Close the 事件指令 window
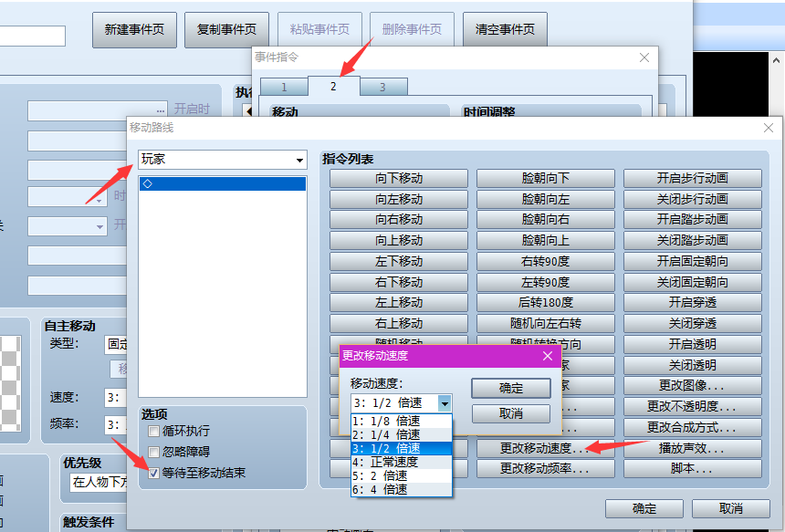The width and height of the screenshot is (785, 532). tap(644, 57)
